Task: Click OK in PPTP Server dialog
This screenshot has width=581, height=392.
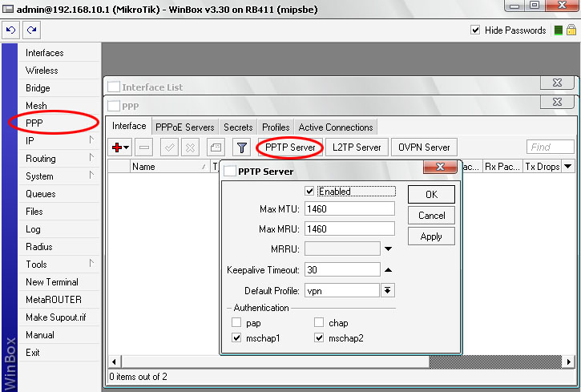Action: click(431, 195)
